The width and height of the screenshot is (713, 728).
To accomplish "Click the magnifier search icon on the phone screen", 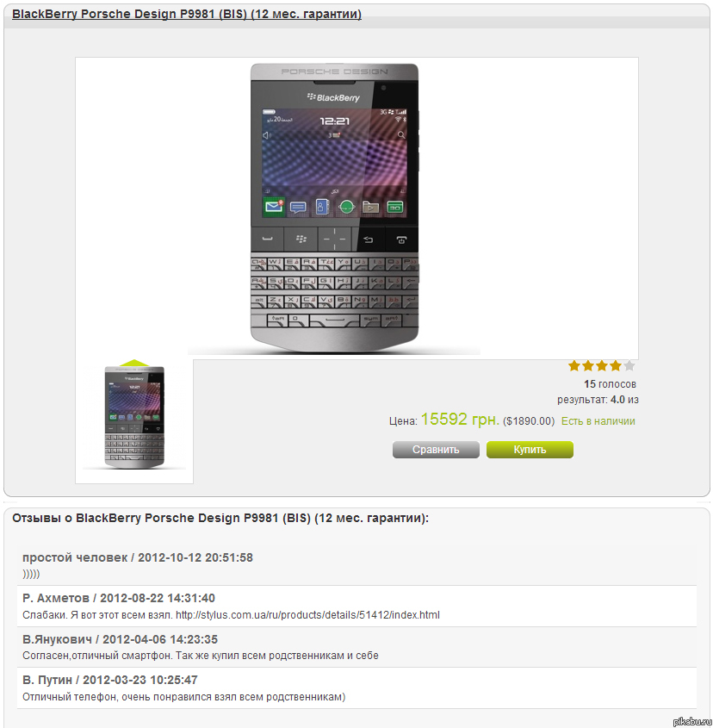I will [x=401, y=135].
